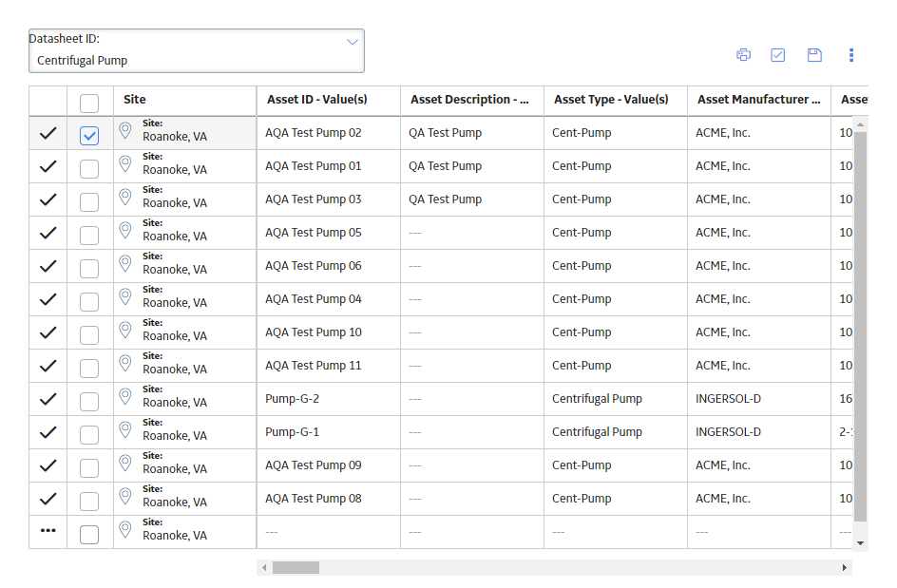Click the Asset ID - Value(s) column header

point(329,100)
